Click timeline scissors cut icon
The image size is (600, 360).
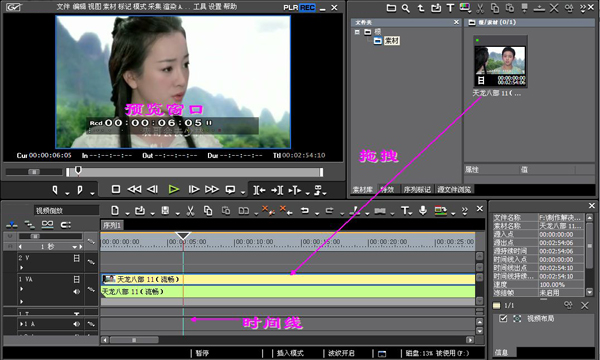click(x=190, y=211)
